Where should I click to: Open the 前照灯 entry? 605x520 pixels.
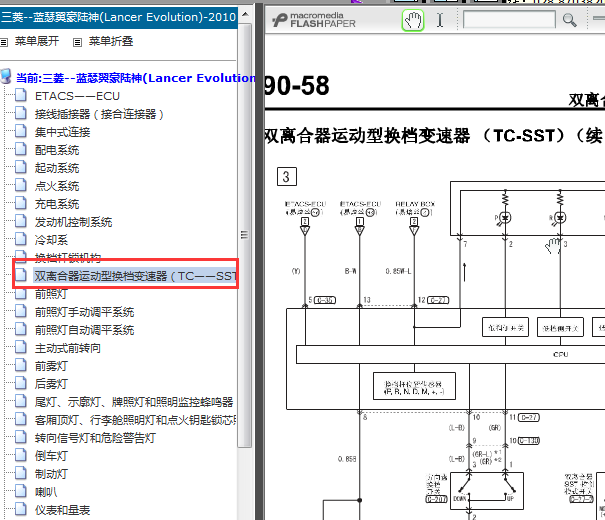51,294
